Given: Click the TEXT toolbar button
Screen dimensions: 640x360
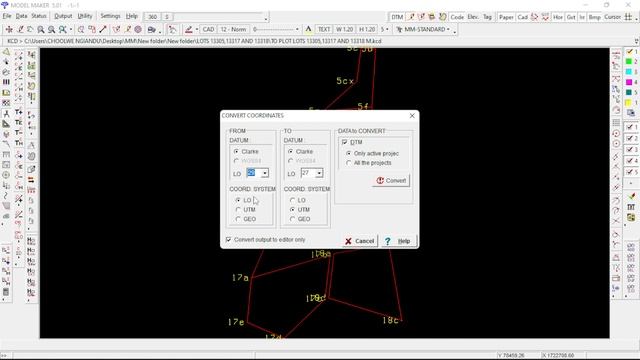Looking at the screenshot, I should [x=324, y=29].
